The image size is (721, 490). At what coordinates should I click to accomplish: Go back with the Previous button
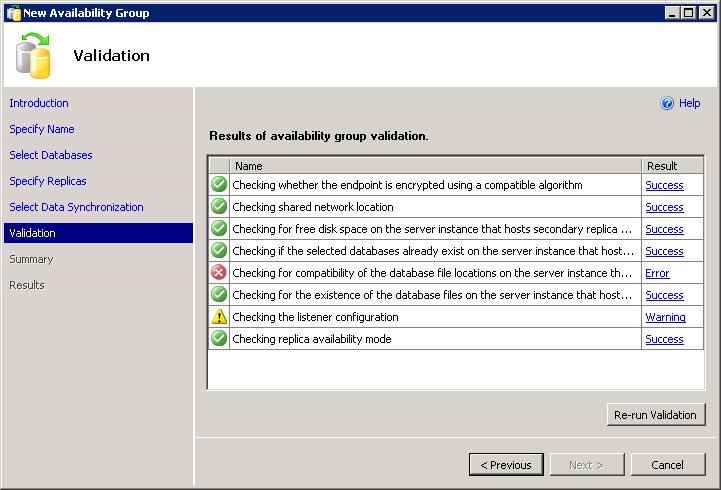tap(506, 465)
